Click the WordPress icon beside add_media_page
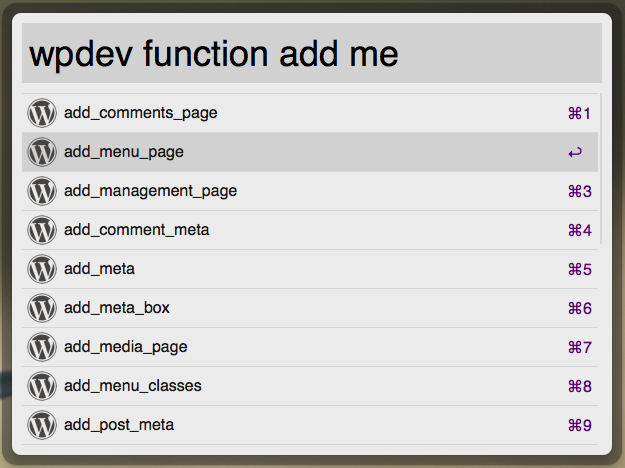Viewport: 625px width, 468px height. [x=42, y=347]
